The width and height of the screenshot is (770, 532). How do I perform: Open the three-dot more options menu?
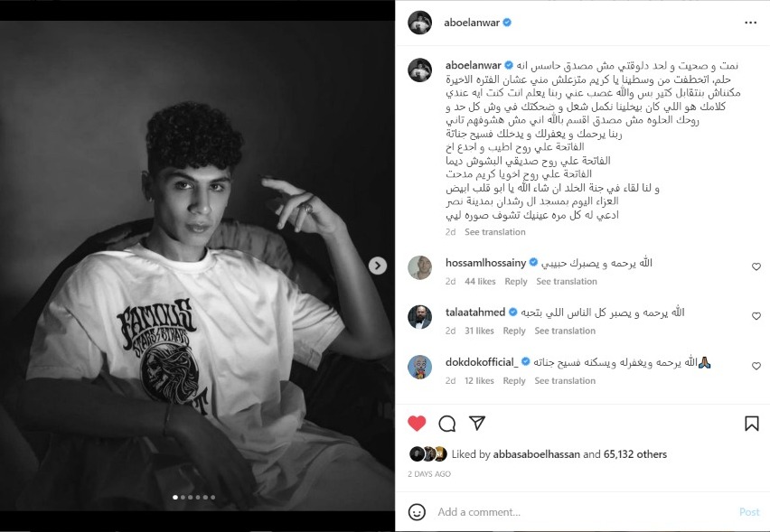[750, 23]
